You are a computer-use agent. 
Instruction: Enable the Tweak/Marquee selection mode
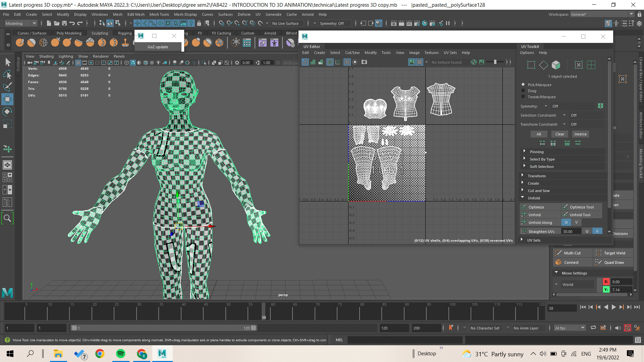(523, 97)
